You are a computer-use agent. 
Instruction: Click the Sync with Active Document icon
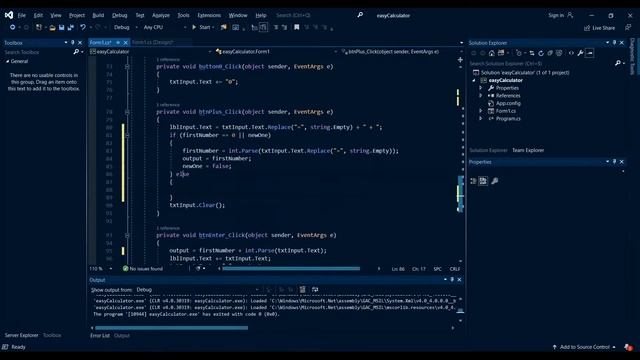(532, 53)
